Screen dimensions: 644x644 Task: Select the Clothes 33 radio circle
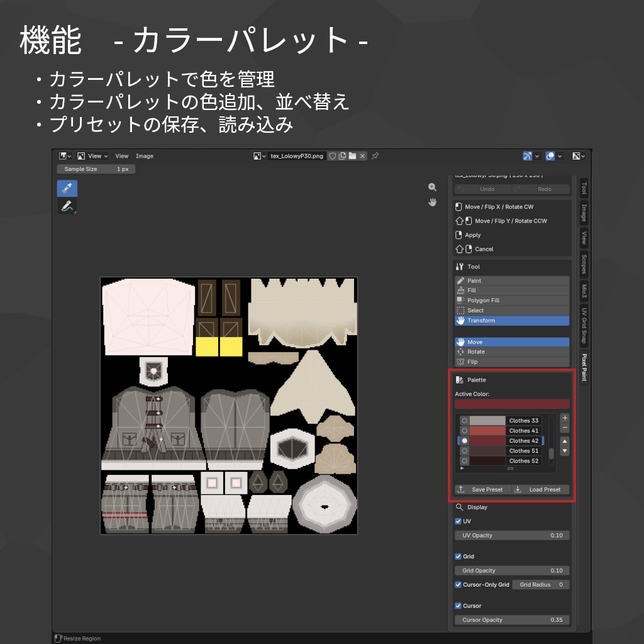(x=465, y=421)
